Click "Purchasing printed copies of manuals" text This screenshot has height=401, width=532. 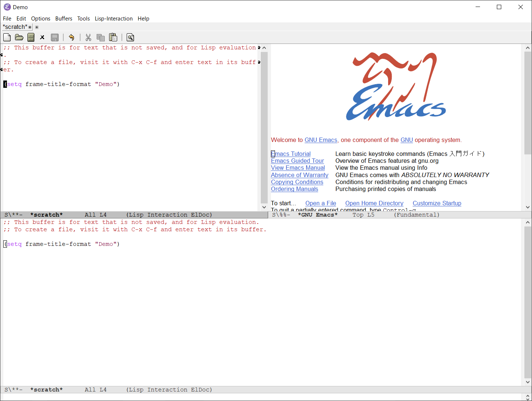coord(386,189)
